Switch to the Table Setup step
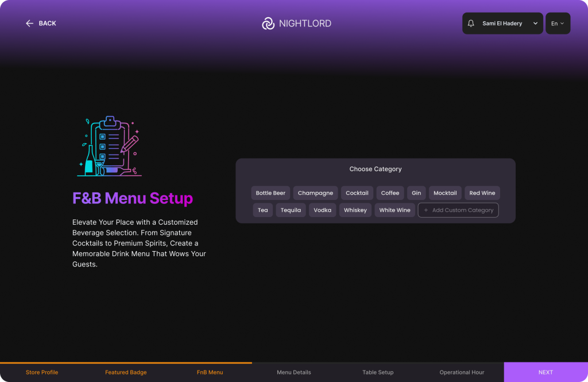The image size is (588, 382). point(378,372)
